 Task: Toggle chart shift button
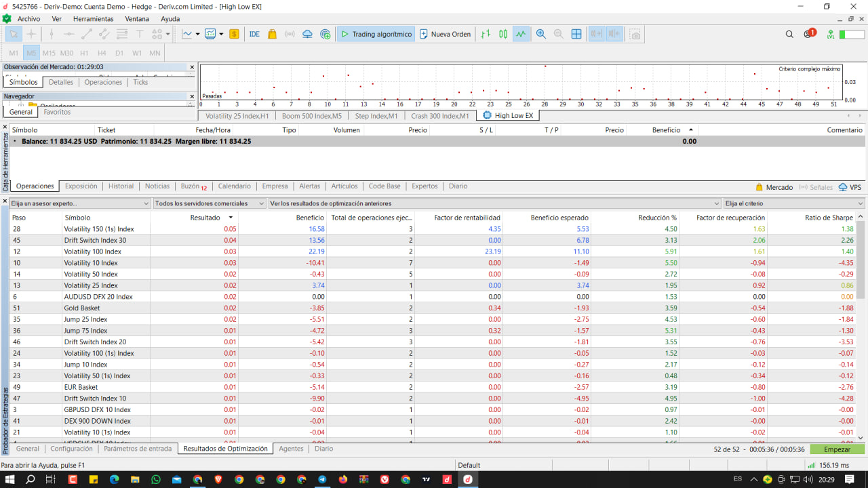click(614, 34)
